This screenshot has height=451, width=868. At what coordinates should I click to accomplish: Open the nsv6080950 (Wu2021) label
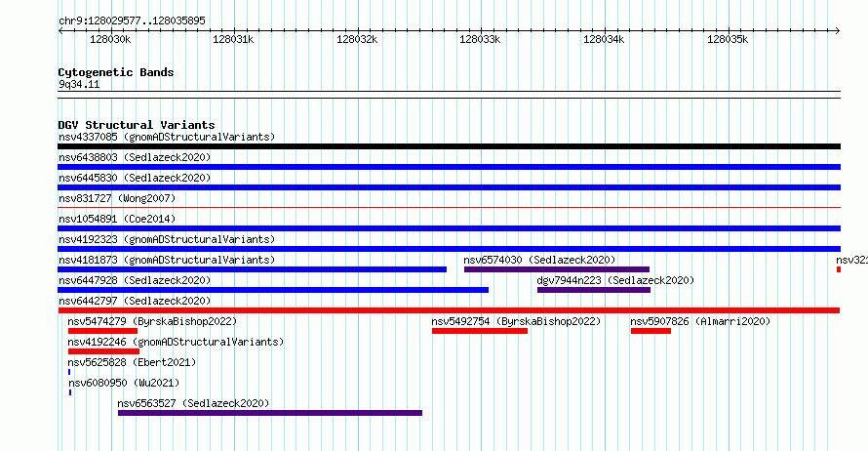124,383
